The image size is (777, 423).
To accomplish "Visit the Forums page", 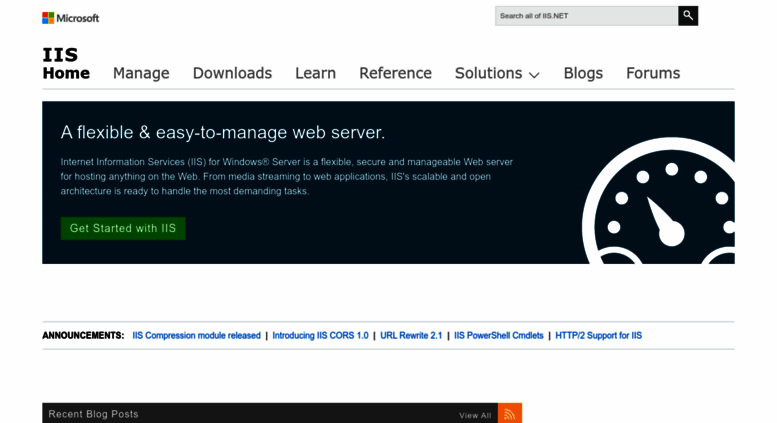I will tap(653, 73).
